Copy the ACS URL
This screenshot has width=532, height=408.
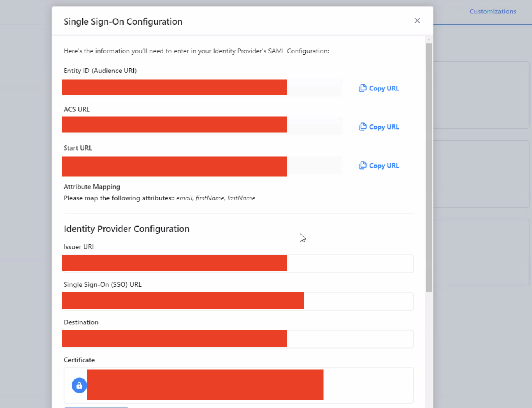click(379, 127)
